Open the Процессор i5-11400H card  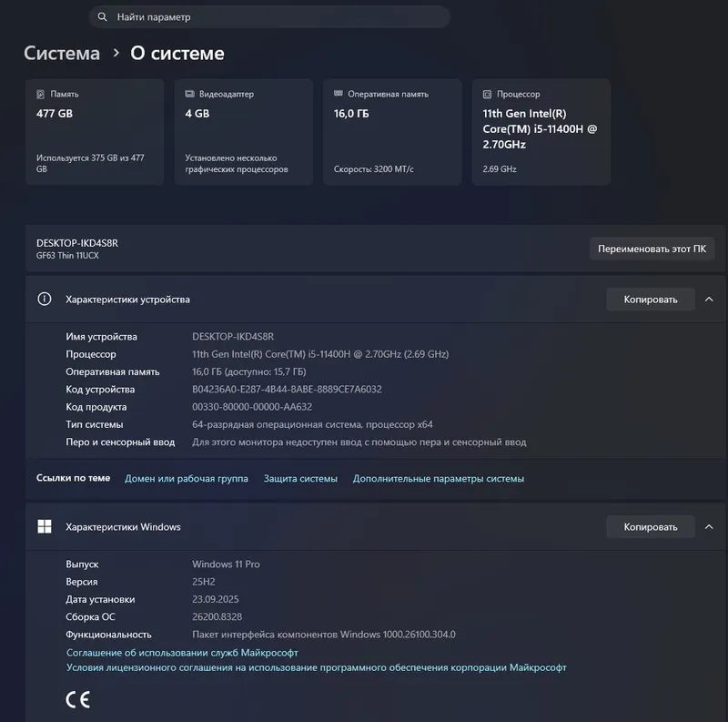coord(541,132)
